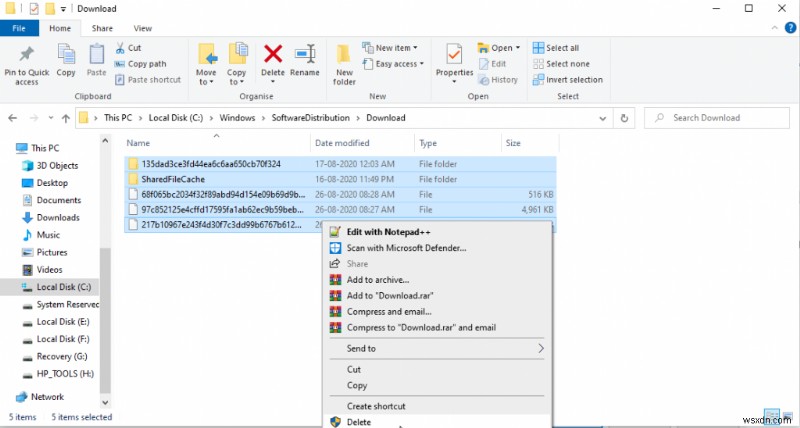Open the recent locations dropdown arrow
This screenshot has height=428, width=800.
(x=51, y=118)
